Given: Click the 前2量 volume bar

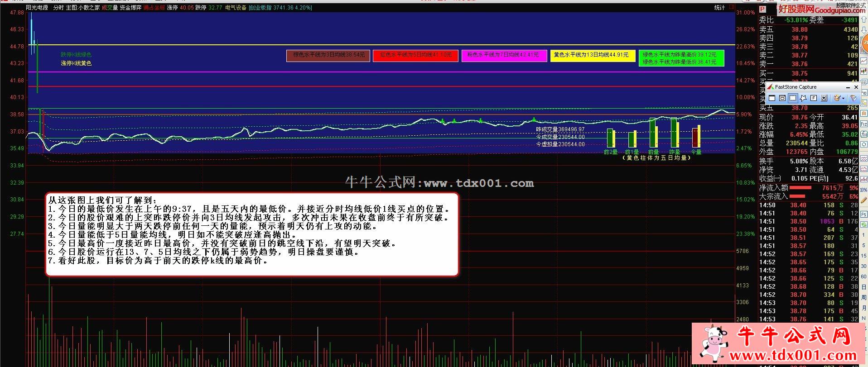Looking at the screenshot, I should coord(610,138).
